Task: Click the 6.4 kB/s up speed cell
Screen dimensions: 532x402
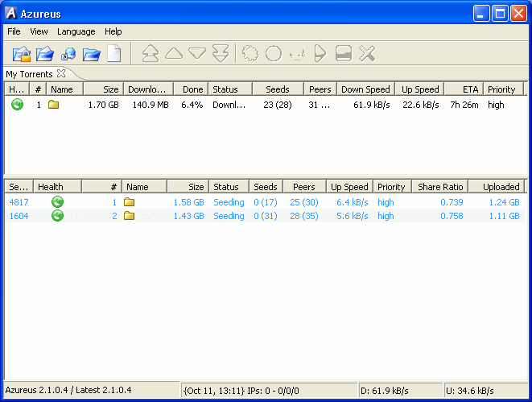Action: [x=353, y=202]
